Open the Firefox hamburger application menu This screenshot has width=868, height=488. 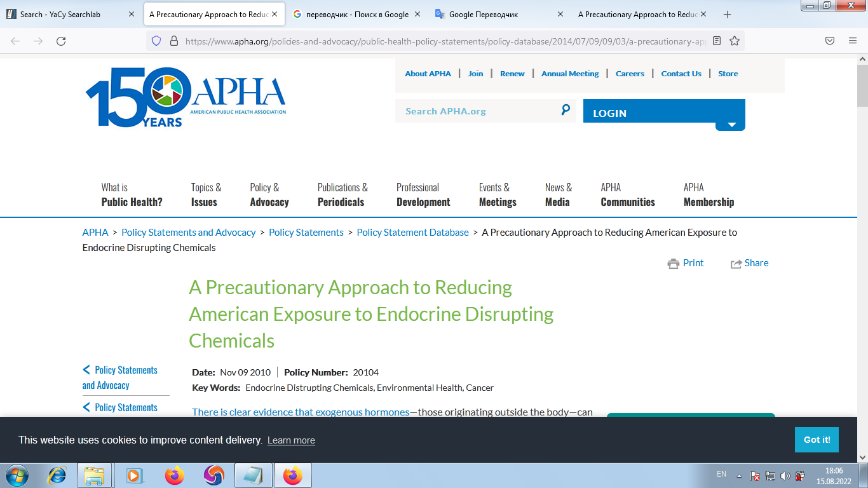coord(853,41)
